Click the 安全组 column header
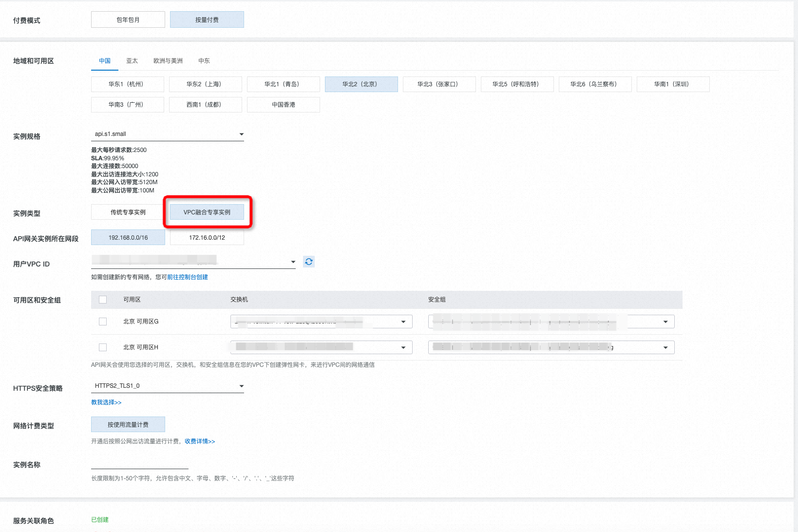 coord(437,300)
